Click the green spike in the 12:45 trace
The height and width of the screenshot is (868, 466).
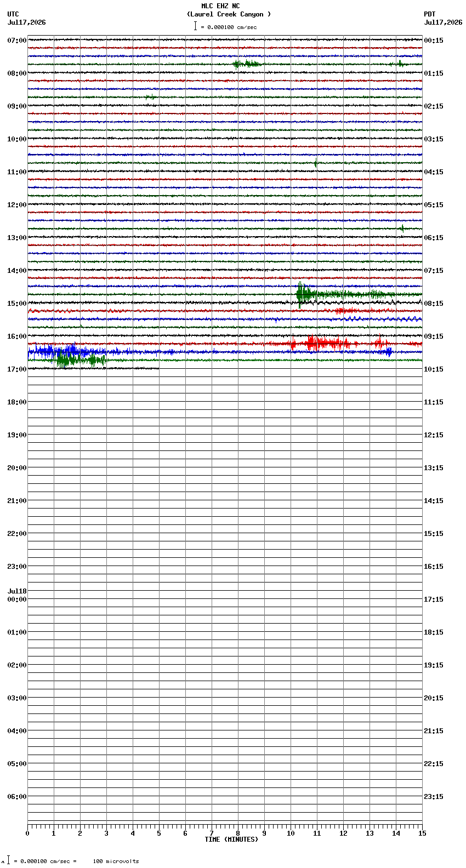402,229
